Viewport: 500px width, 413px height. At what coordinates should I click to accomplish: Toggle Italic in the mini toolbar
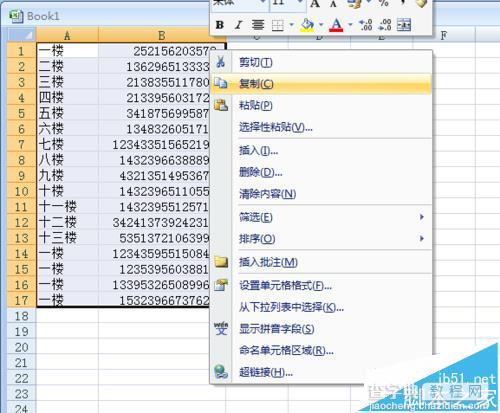pos(239,25)
